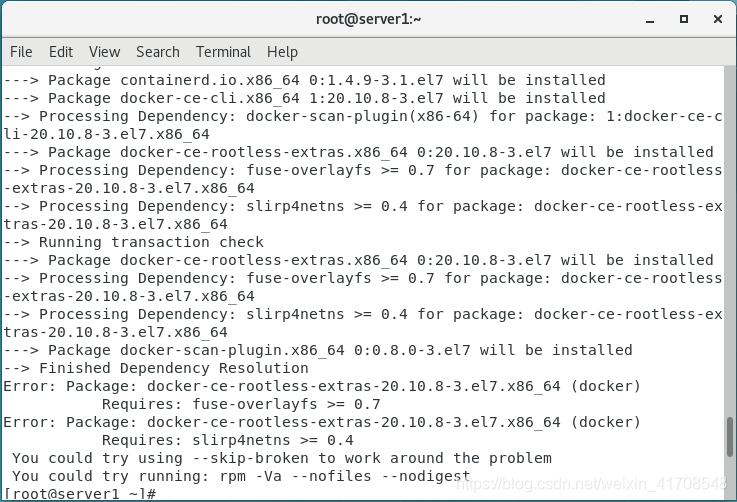Open the View menu
Viewport: 737px width, 502px height.
click(104, 52)
